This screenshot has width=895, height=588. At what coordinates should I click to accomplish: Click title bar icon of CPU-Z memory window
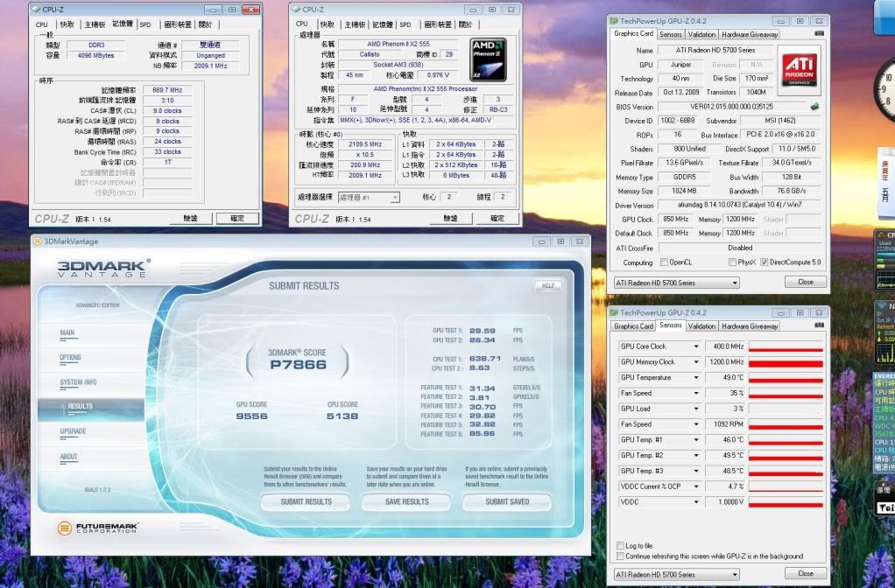pos(37,9)
